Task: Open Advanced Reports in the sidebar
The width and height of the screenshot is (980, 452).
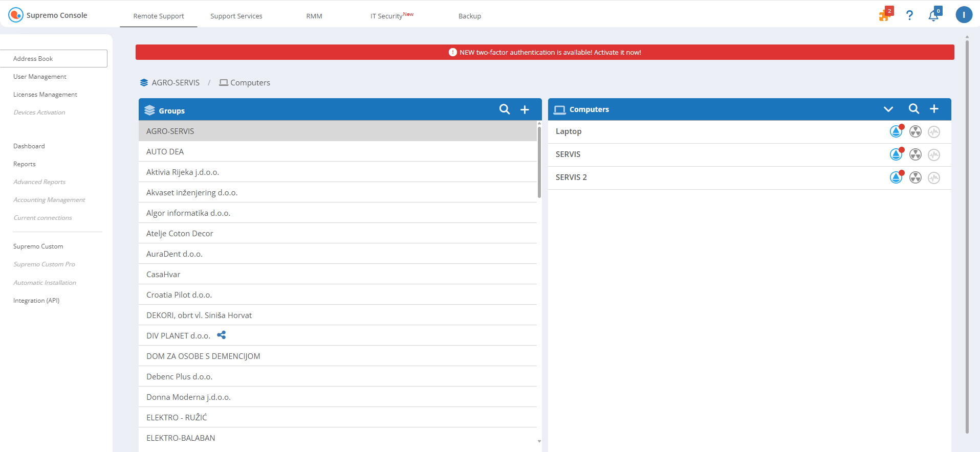Action: [39, 182]
